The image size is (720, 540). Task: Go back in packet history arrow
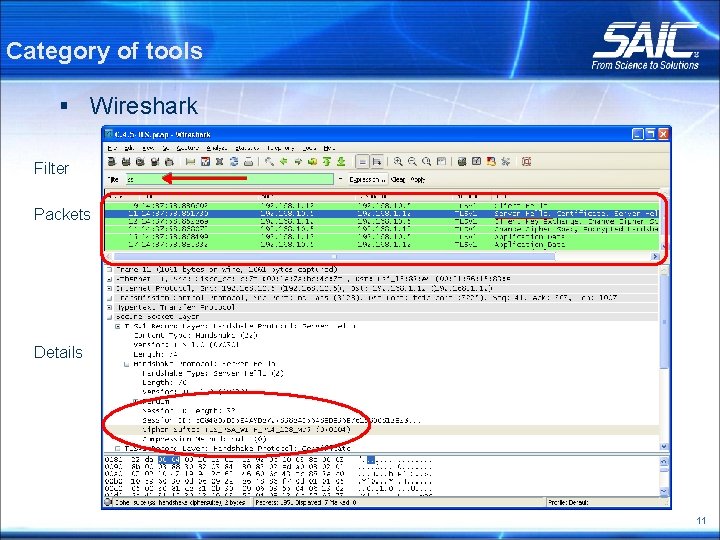tap(284, 162)
